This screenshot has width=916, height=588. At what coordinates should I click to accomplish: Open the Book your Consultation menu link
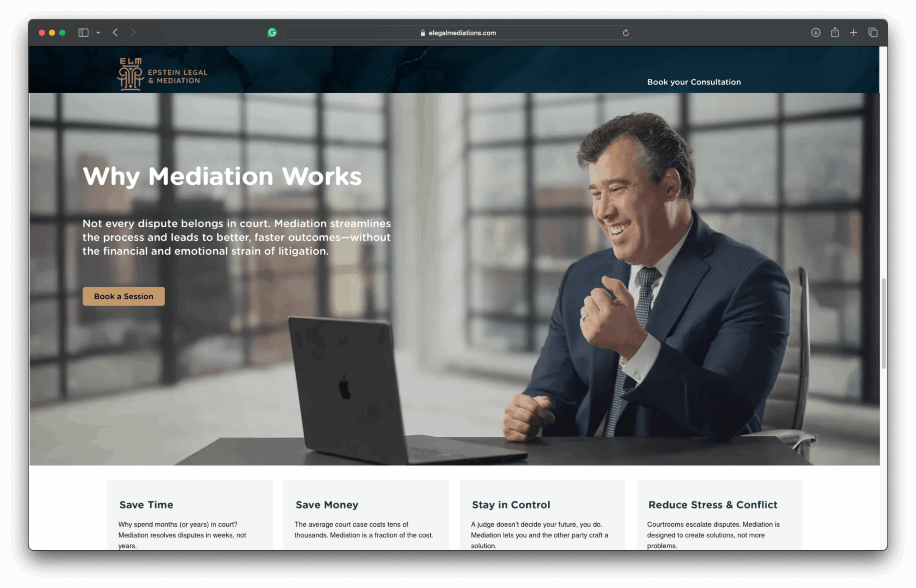(x=694, y=82)
